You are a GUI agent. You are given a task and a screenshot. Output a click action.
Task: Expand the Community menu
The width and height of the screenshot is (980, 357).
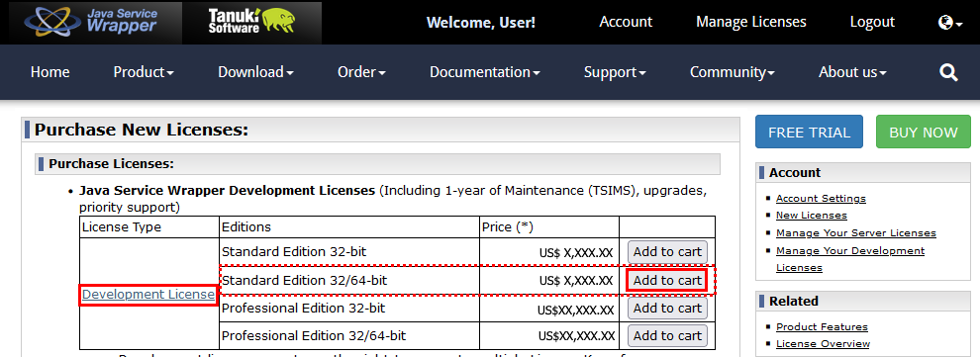[732, 72]
